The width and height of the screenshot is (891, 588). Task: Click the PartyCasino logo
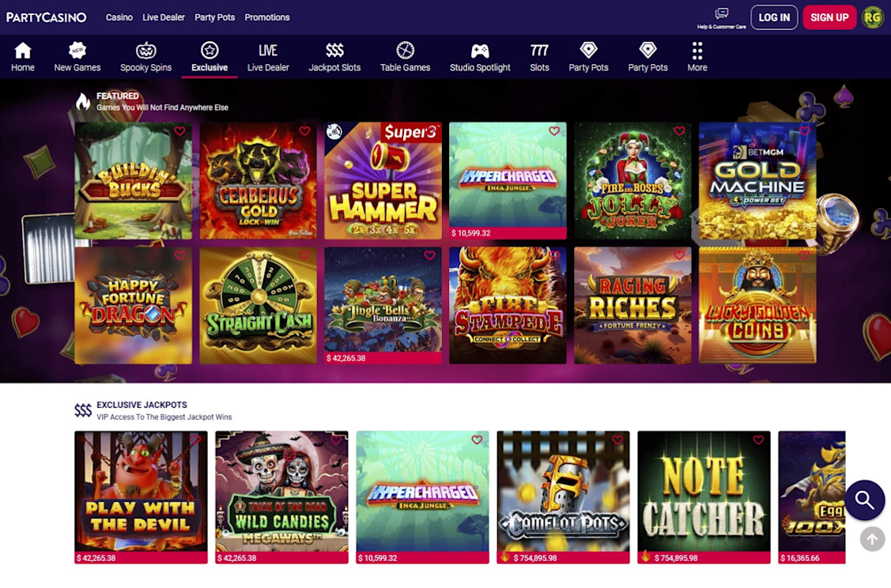pyautogui.click(x=46, y=17)
